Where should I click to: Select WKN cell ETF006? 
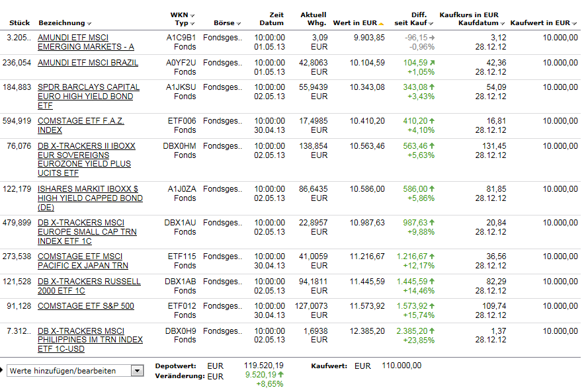[x=182, y=121]
